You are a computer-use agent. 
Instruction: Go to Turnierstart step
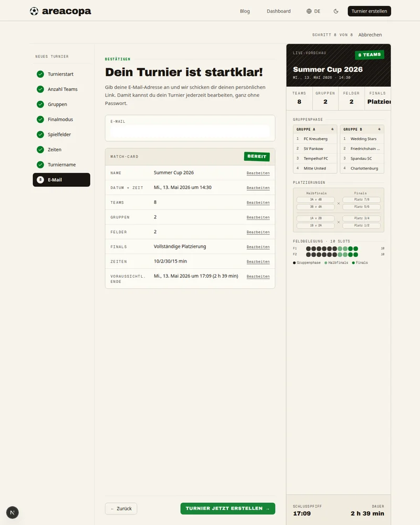(61, 74)
